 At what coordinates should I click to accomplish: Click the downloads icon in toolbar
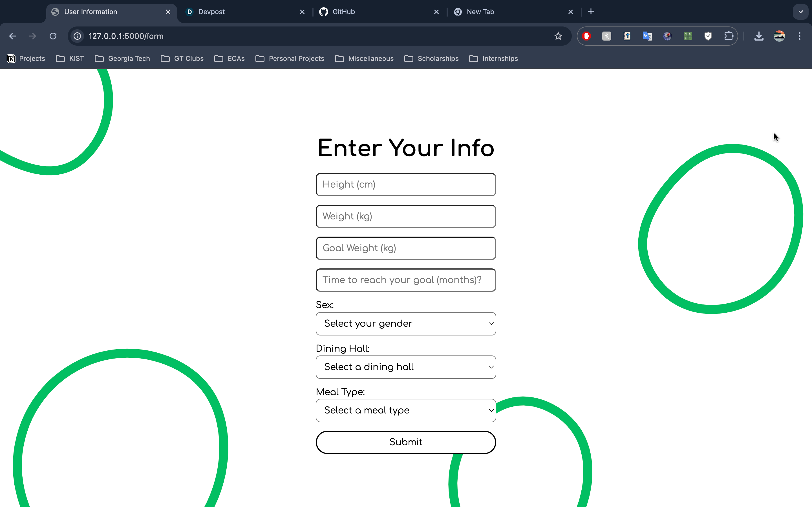(x=759, y=36)
